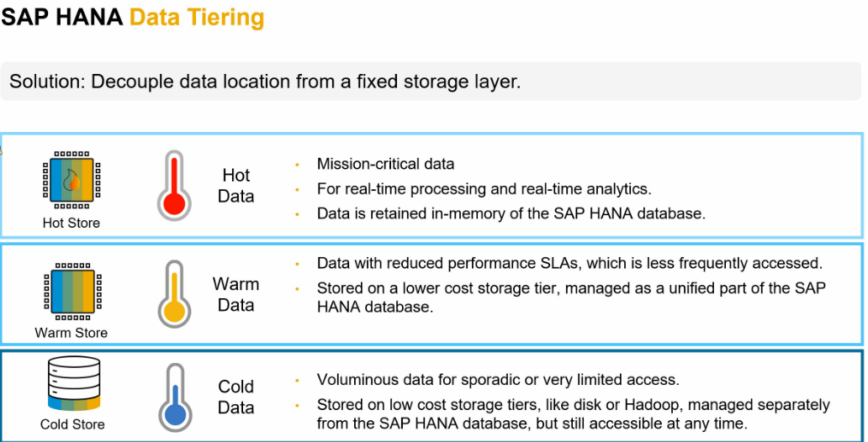Click the "Mission-critical data" bullet
The width and height of the screenshot is (868, 442).
coord(385,164)
